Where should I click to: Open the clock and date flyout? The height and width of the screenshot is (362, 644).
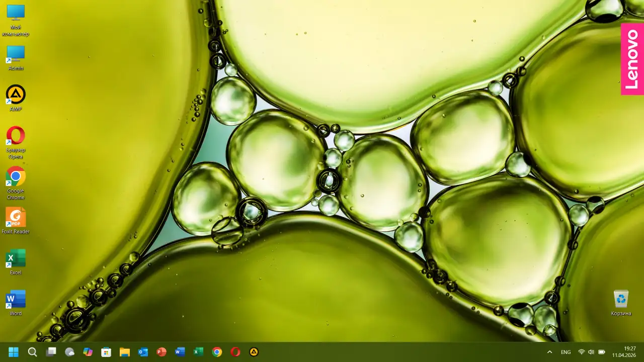pos(624,352)
